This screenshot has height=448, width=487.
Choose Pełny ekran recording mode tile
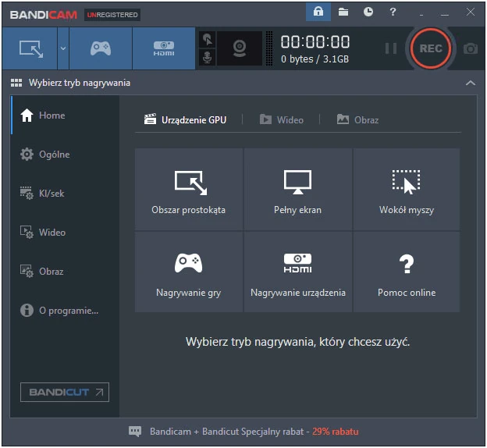[298, 189]
